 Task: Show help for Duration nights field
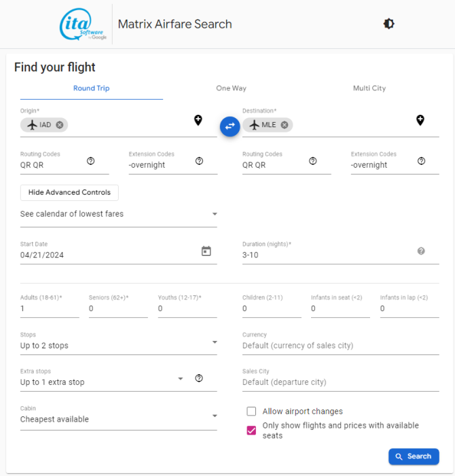pos(421,251)
